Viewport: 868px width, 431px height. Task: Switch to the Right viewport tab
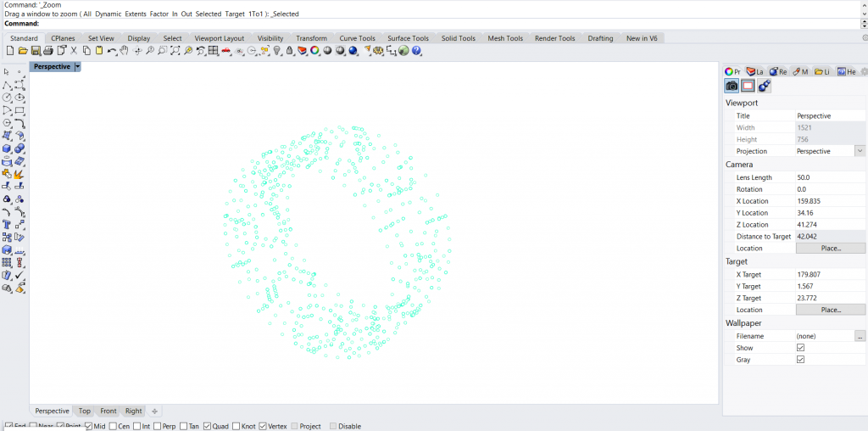(133, 411)
